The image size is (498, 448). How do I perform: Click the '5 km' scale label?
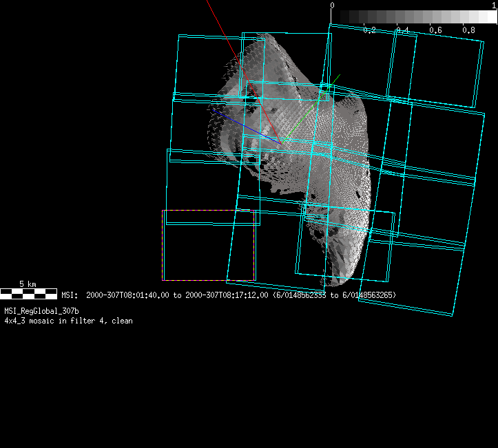pos(28,284)
